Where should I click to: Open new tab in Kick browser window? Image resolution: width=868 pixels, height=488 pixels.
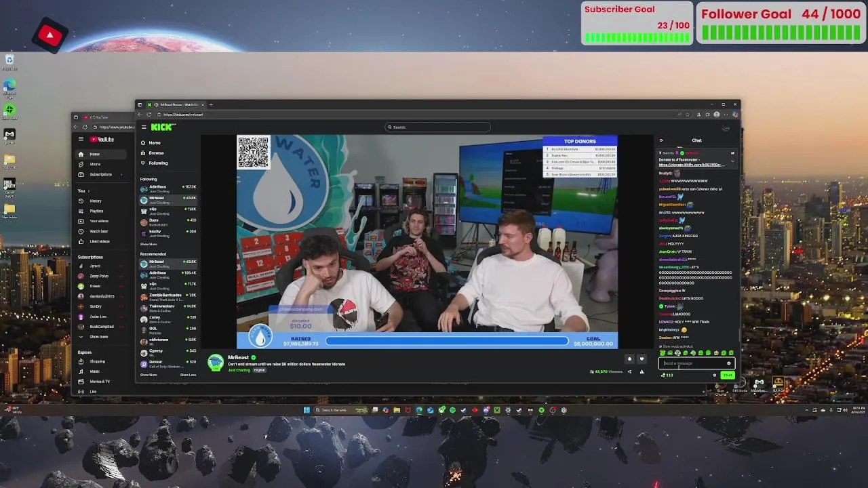click(211, 104)
